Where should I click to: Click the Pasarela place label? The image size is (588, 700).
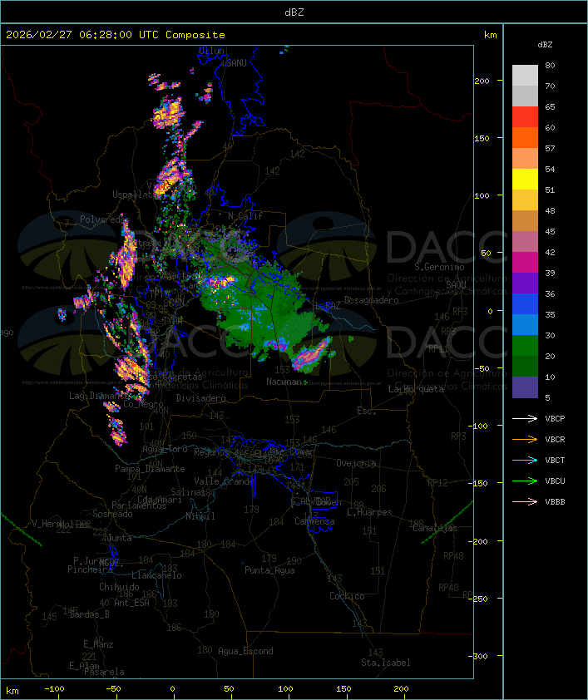click(104, 672)
